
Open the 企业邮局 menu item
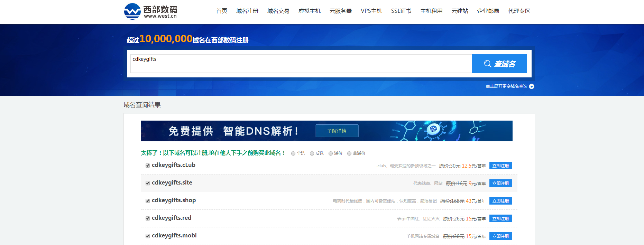point(488,11)
